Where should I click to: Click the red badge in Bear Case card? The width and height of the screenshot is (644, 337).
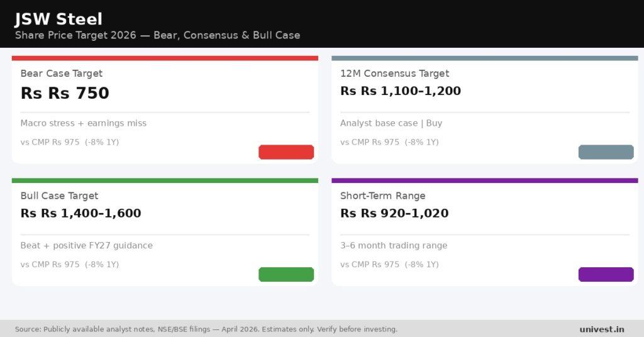coord(286,152)
